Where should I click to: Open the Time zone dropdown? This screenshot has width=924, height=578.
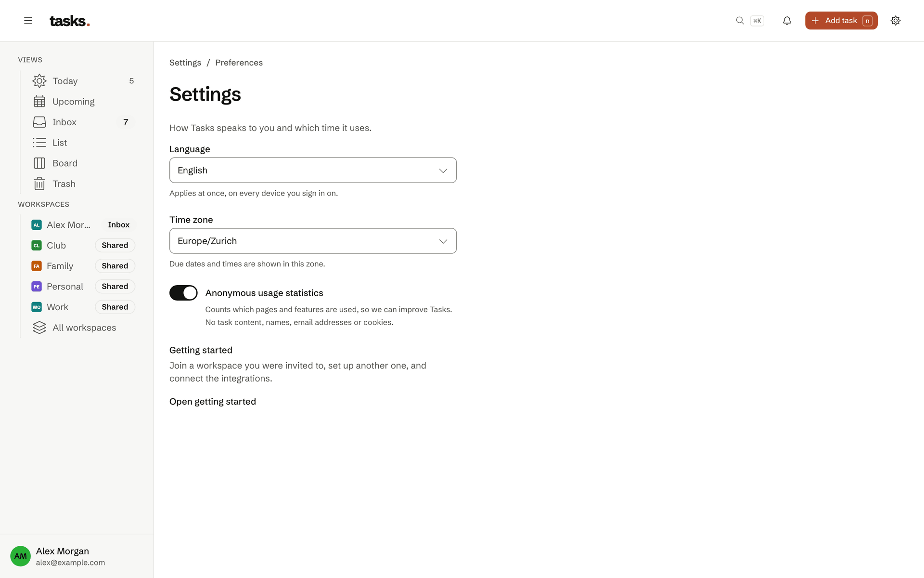coord(313,241)
